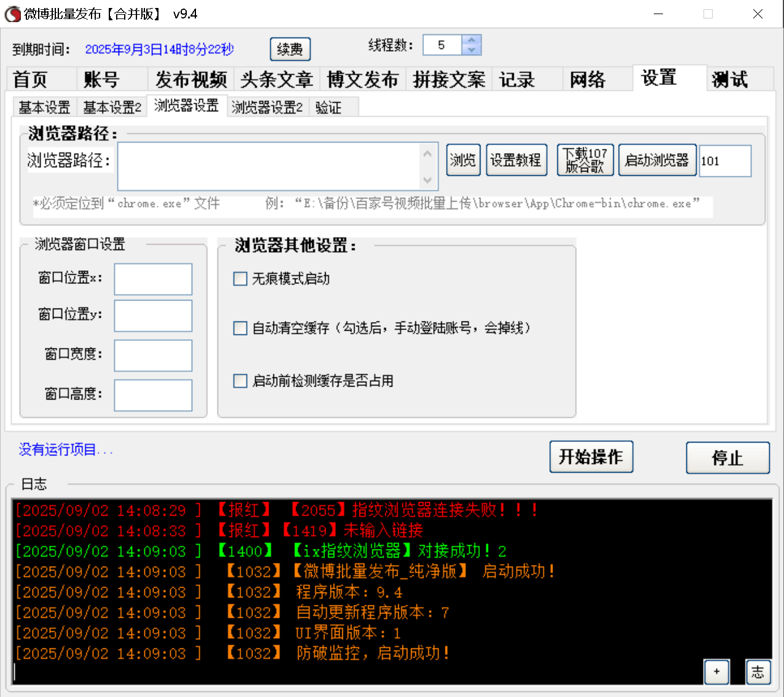
Task: Click the down arrow to decrease 线程数
Action: click(x=471, y=49)
